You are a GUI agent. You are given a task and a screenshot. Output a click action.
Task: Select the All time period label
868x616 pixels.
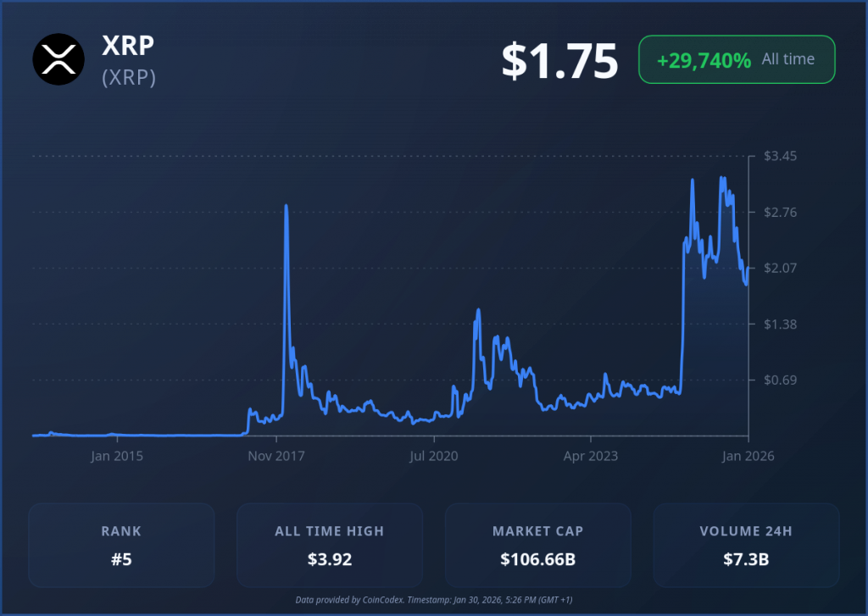787,59
